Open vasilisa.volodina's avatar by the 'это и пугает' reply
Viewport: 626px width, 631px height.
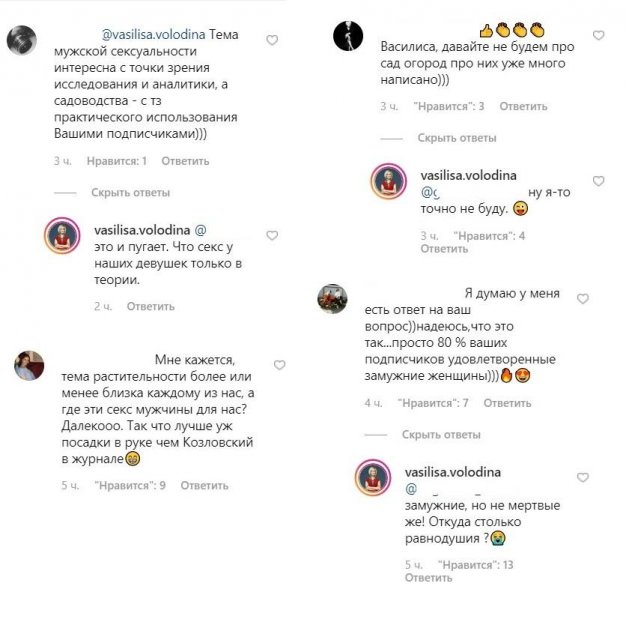point(62,235)
